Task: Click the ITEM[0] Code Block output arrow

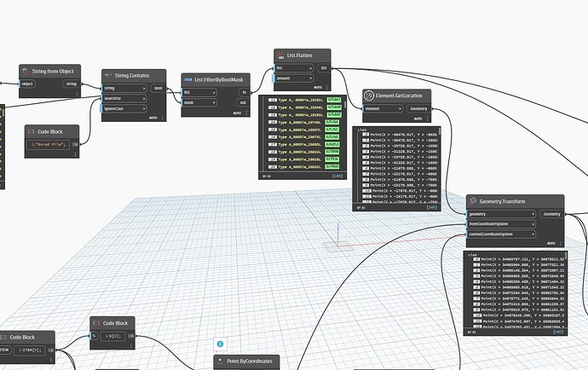Action: [x=51, y=350]
